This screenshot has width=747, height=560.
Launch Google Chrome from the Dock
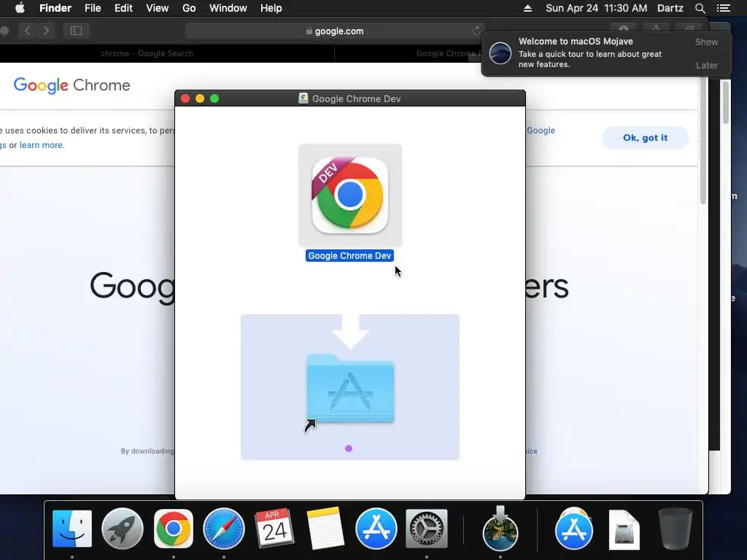coord(174,529)
